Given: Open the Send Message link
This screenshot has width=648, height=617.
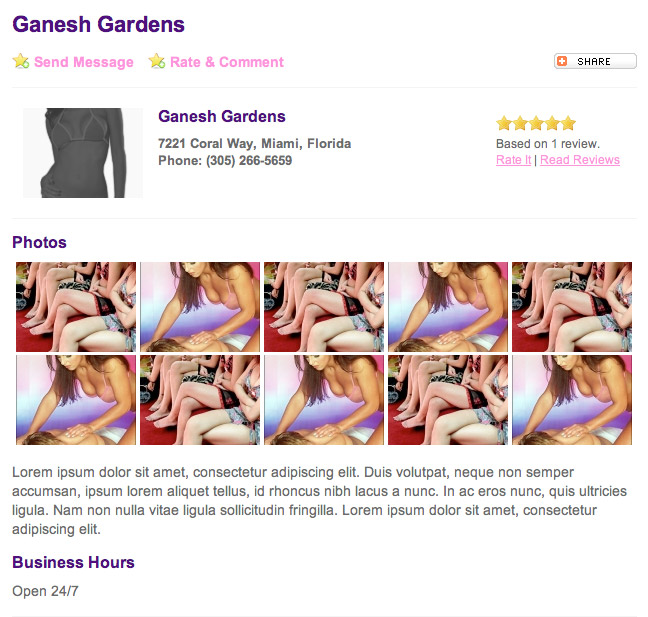Looking at the screenshot, I should pos(83,62).
